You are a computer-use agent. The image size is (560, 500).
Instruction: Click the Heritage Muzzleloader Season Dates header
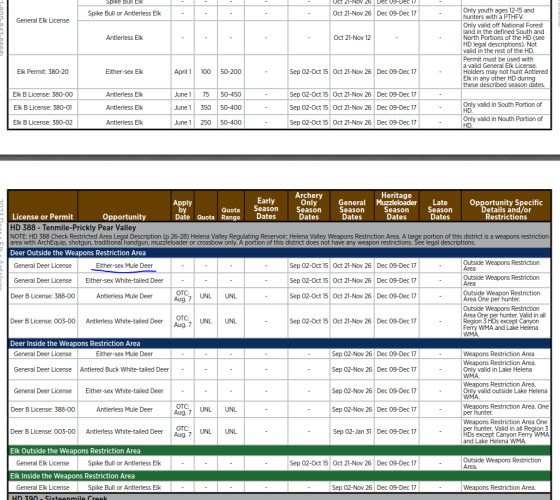(396, 206)
